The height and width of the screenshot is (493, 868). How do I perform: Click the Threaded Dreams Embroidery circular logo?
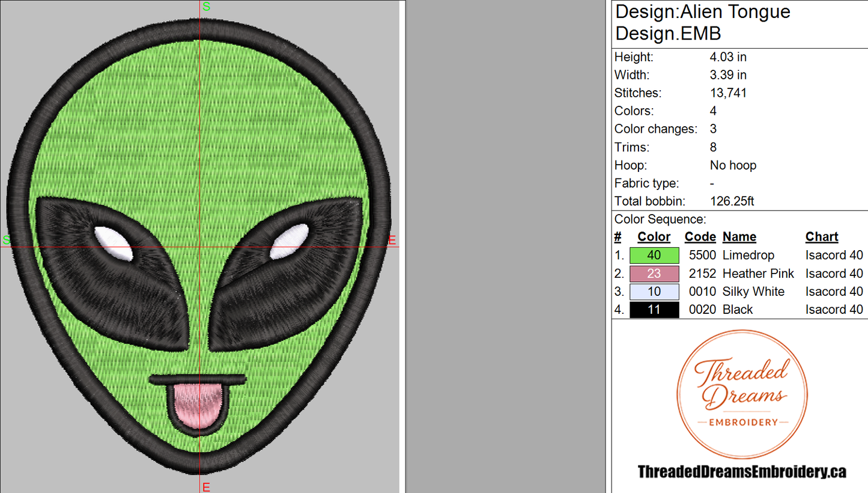742,394
